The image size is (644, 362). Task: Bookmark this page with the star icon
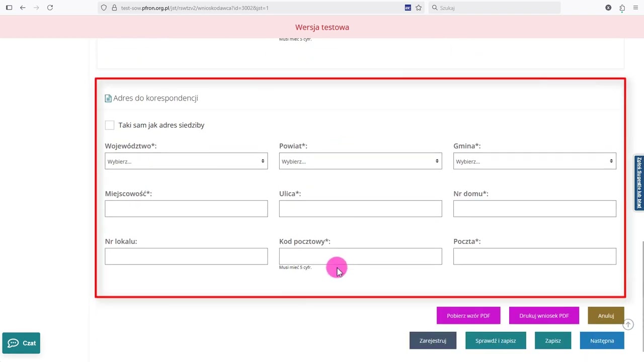[418, 8]
